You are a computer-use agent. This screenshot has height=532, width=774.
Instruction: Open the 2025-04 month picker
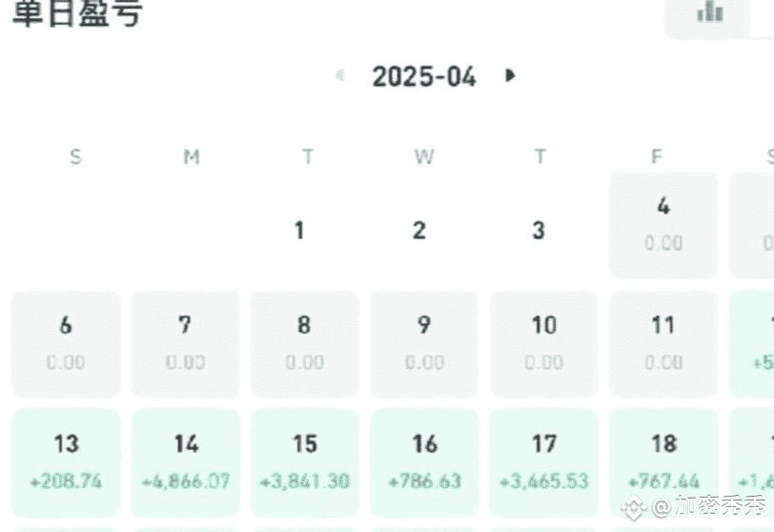[424, 76]
